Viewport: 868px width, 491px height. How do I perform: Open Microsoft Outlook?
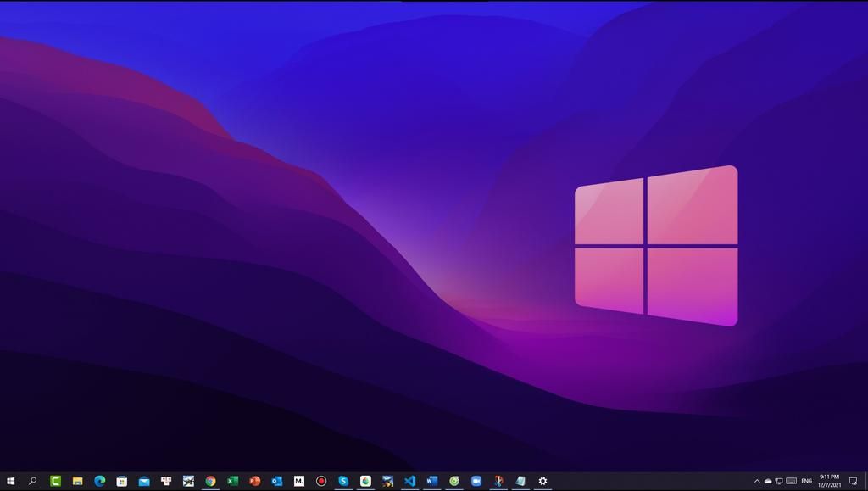click(277, 481)
